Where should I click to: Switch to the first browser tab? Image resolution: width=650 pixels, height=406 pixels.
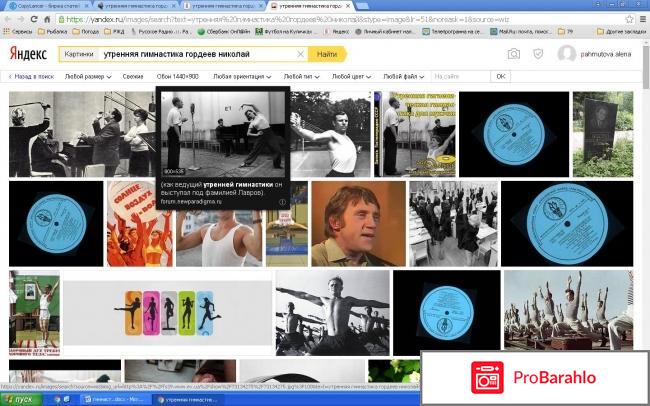pos(40,5)
